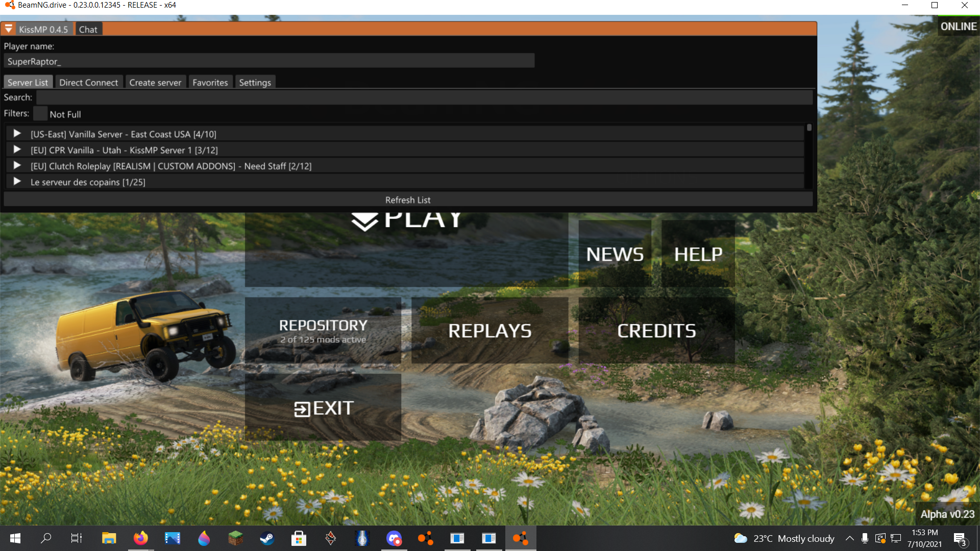Expand the US-East Vanilla Server entry
The height and width of the screenshot is (551, 980).
point(17,134)
